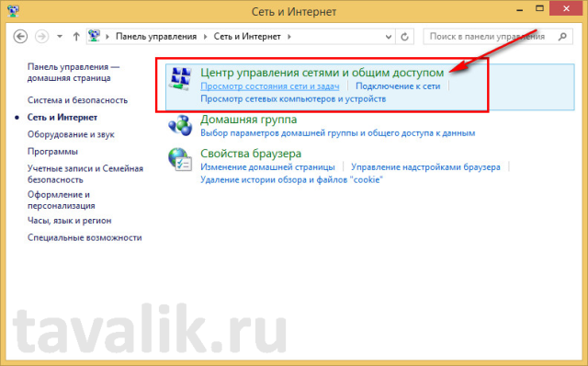Expand the chevron before Панель управления
The image size is (588, 366).
[x=107, y=37]
